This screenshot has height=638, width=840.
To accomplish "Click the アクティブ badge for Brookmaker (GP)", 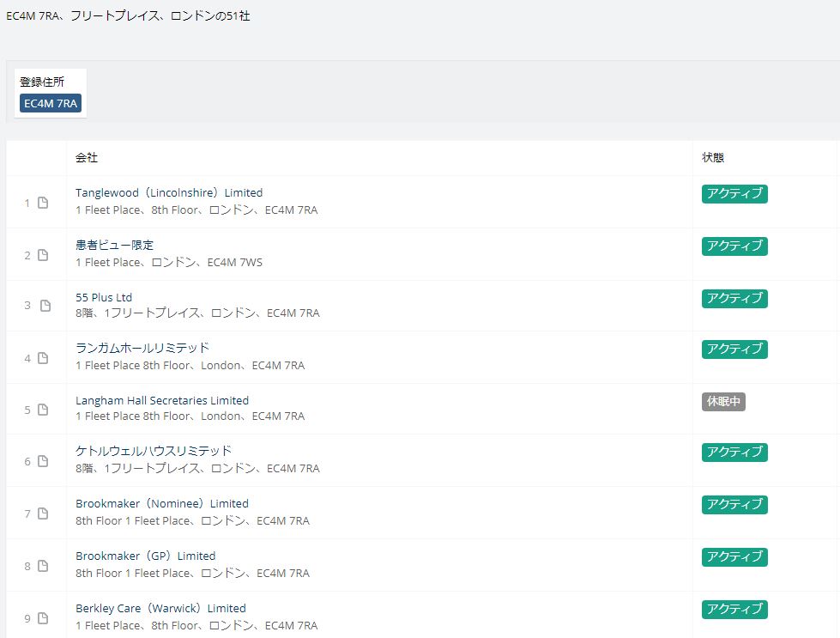I will coord(734,557).
